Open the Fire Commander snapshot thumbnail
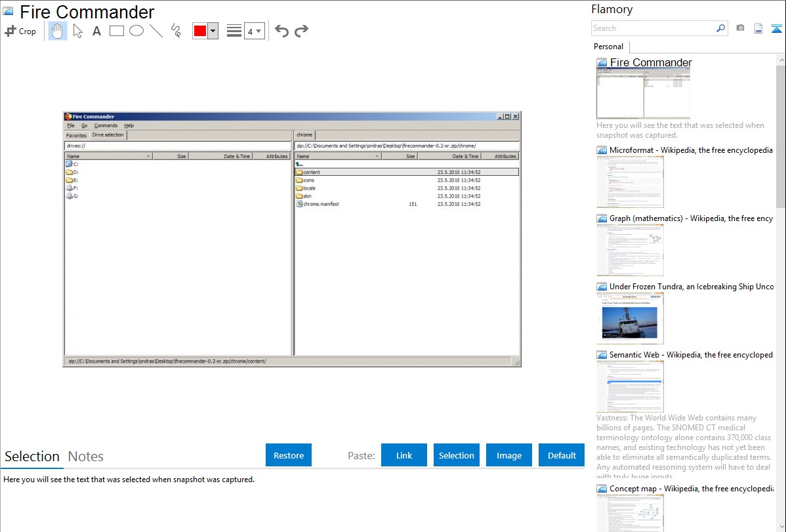The width and height of the screenshot is (786, 532). pos(643,93)
